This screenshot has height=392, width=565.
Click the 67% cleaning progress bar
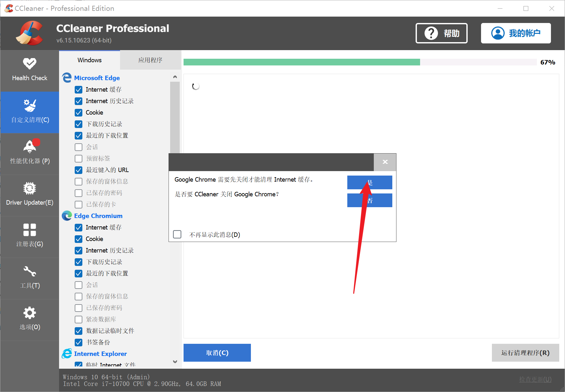pyautogui.click(x=360, y=62)
